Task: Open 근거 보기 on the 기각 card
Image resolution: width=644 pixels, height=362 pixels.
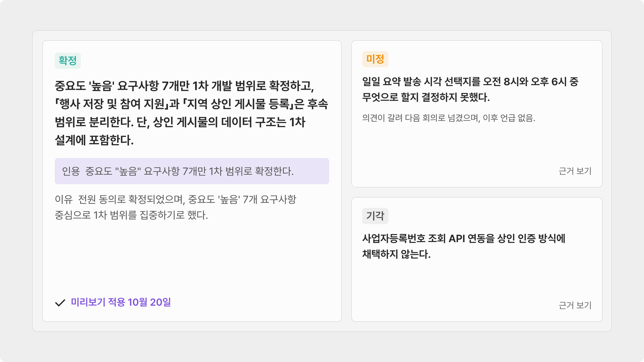Action: pos(575,305)
